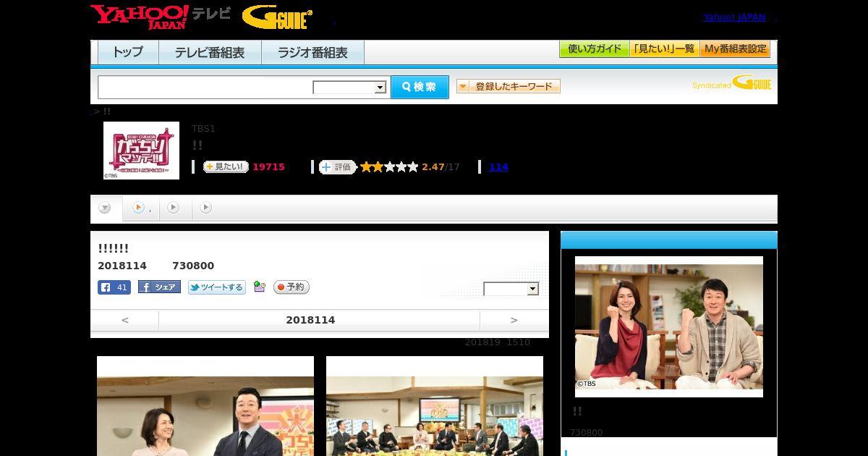Viewport: 868px width, 456px height.
Task: Click the Facebook like 41 button
Action: [x=114, y=287]
